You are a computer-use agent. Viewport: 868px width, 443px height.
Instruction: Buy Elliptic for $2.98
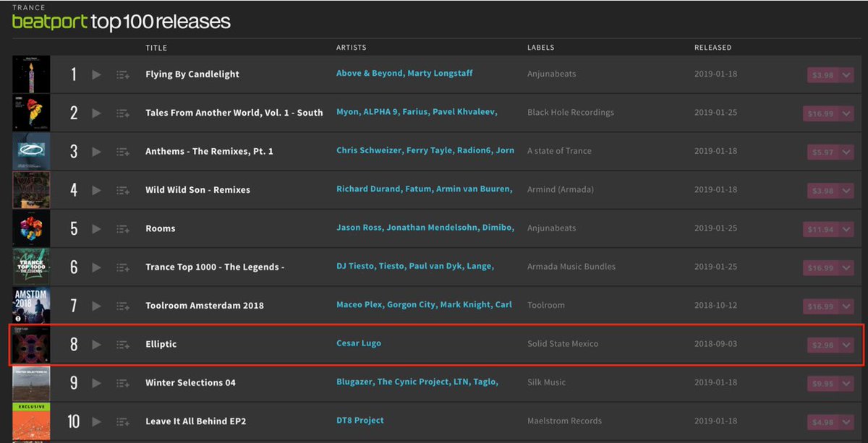pos(823,345)
